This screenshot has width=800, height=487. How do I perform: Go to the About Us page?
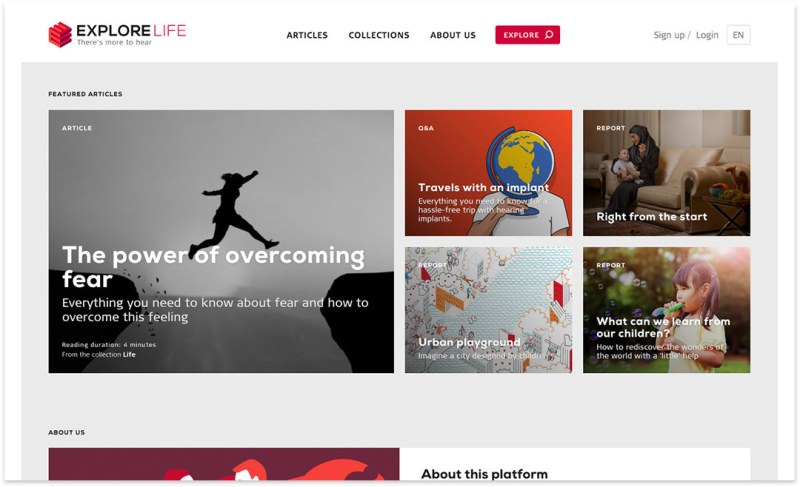point(453,35)
